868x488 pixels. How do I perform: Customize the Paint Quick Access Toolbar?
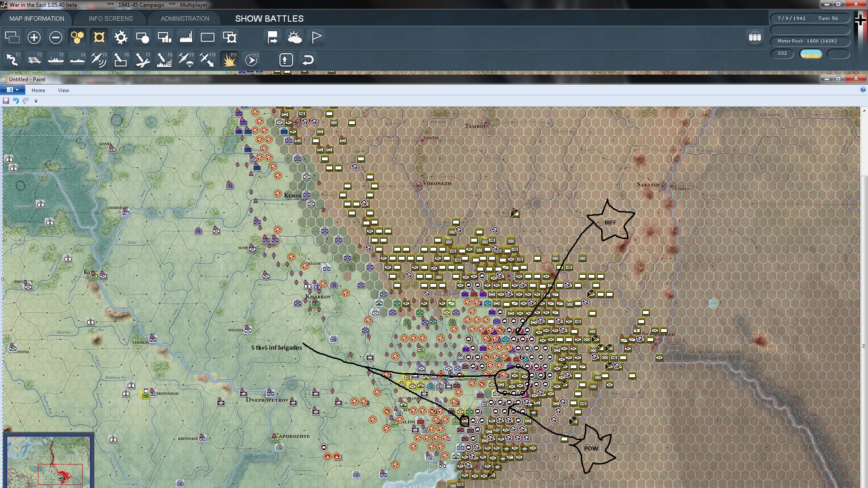36,101
